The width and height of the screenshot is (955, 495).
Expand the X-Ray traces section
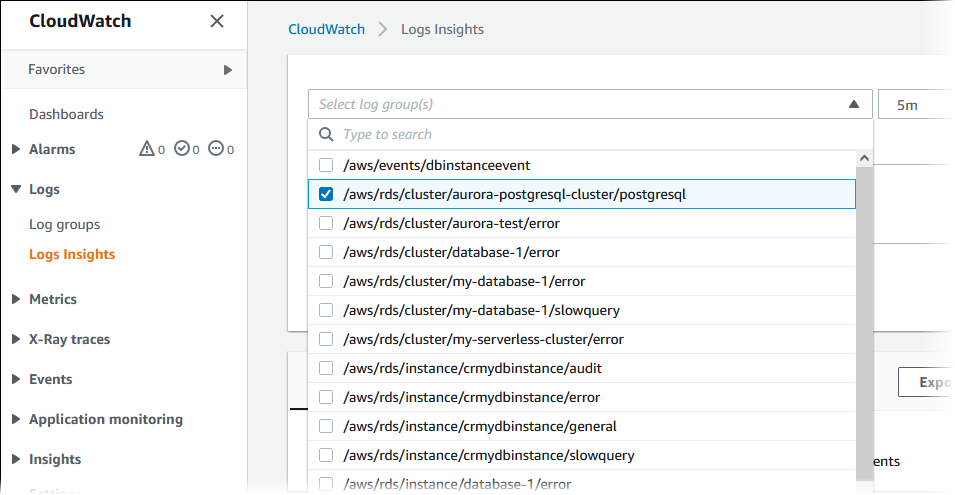pyautogui.click(x=16, y=339)
